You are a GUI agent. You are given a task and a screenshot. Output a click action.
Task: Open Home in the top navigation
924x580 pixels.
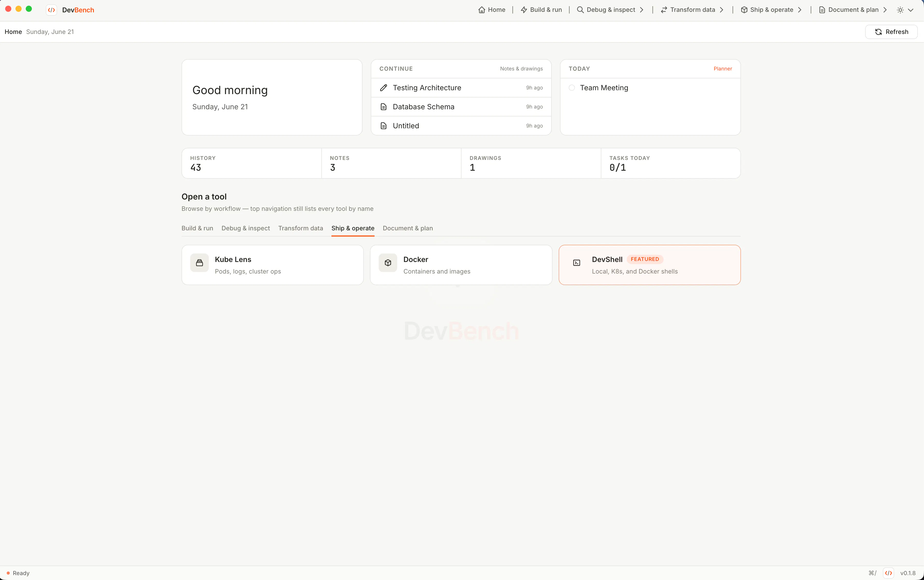pyautogui.click(x=492, y=10)
